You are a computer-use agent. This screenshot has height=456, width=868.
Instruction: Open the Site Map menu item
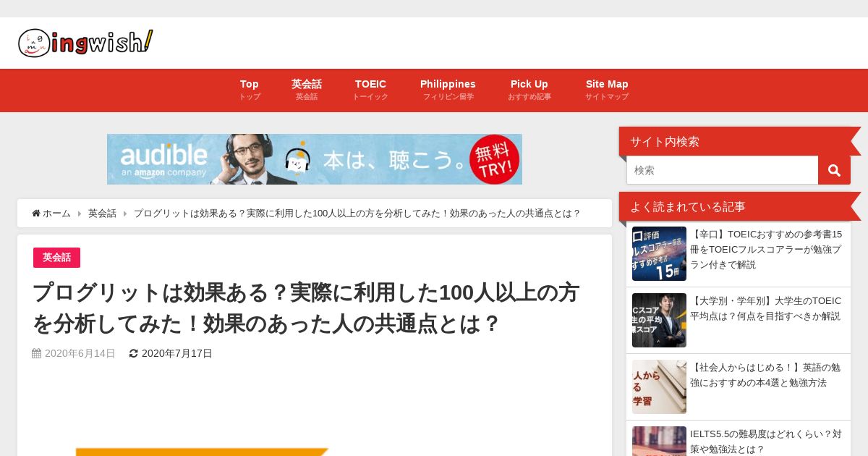(x=607, y=90)
